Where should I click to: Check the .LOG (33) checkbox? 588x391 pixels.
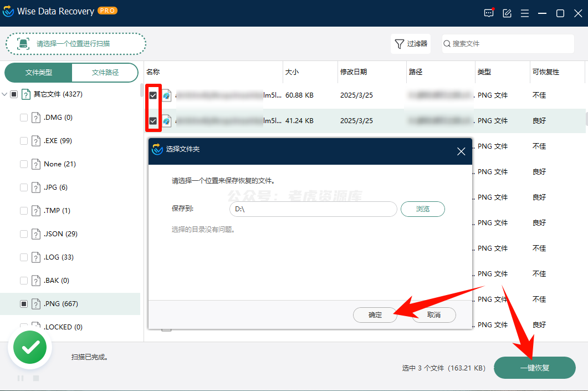24,257
